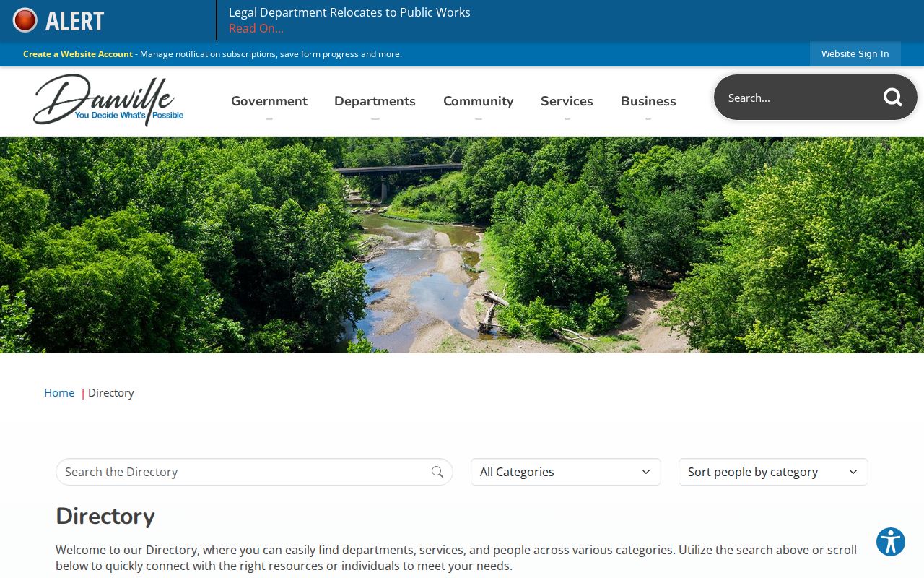This screenshot has height=578, width=924.
Task: Open the Services menu
Action: tap(567, 101)
